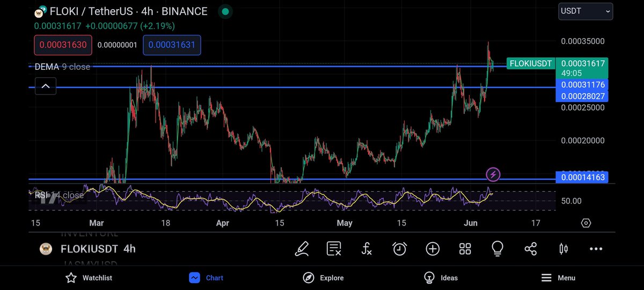Click the FLOKI coin logo in toolbar
The image size is (644, 290).
tap(46, 249)
